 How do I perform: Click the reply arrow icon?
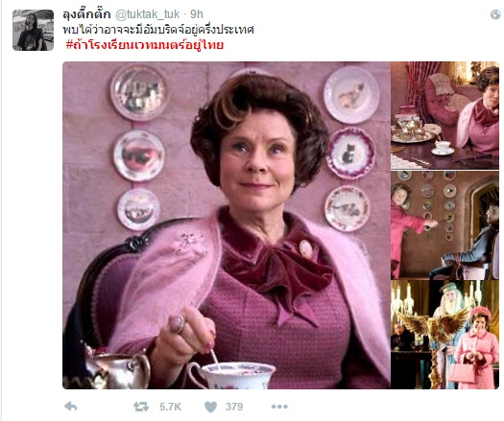70,407
